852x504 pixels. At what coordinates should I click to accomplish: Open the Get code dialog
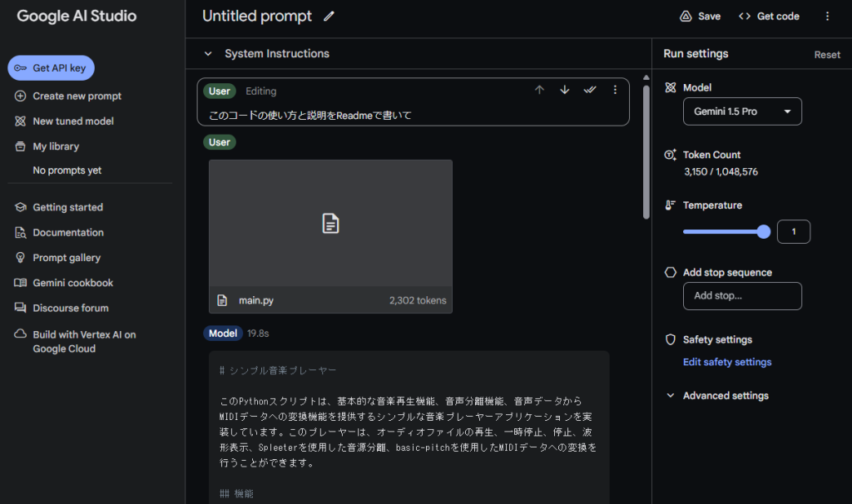point(769,17)
